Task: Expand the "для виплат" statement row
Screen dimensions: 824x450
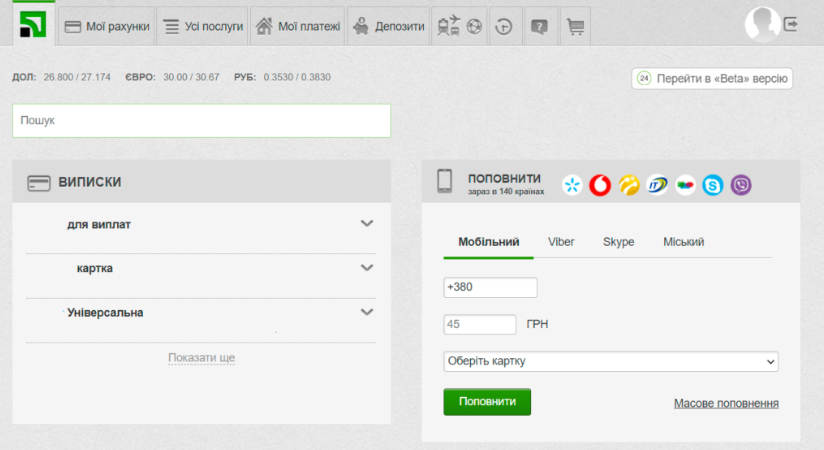Action: click(x=366, y=224)
